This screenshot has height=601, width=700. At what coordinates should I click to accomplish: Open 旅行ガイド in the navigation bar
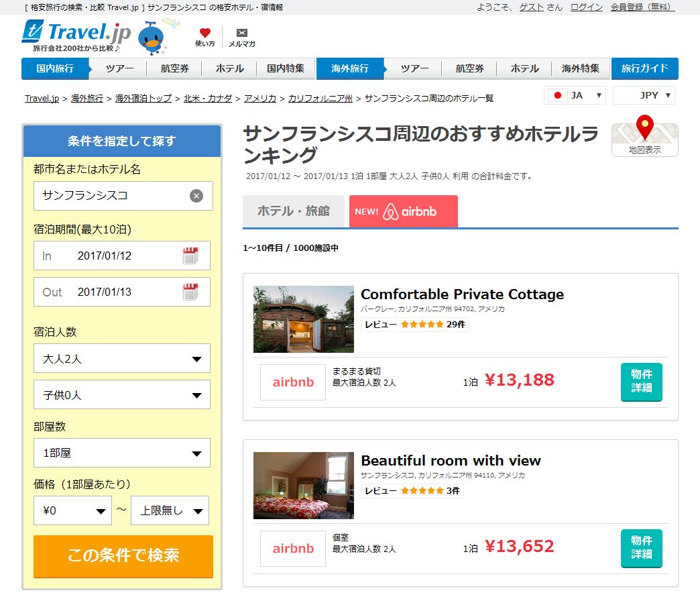pos(644,68)
